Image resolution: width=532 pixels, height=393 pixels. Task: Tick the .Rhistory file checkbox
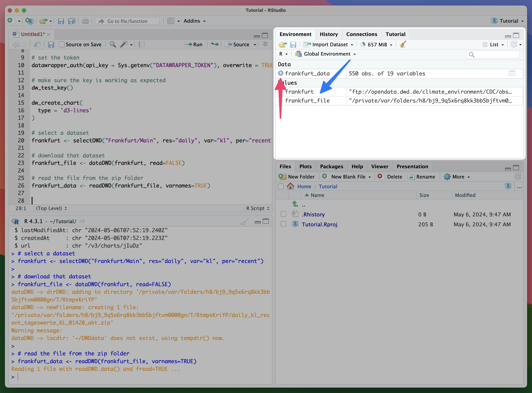click(284, 214)
